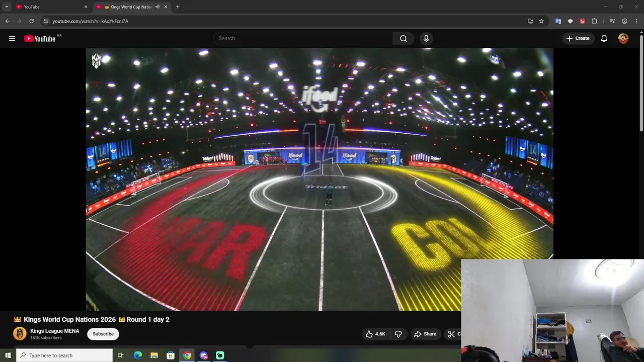Click the page's vertical scrollbar

point(641,83)
